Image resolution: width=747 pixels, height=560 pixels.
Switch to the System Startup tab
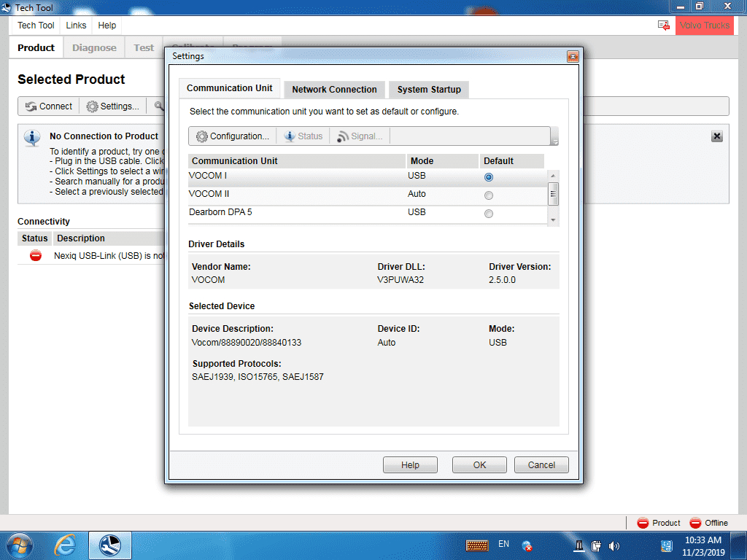click(429, 90)
